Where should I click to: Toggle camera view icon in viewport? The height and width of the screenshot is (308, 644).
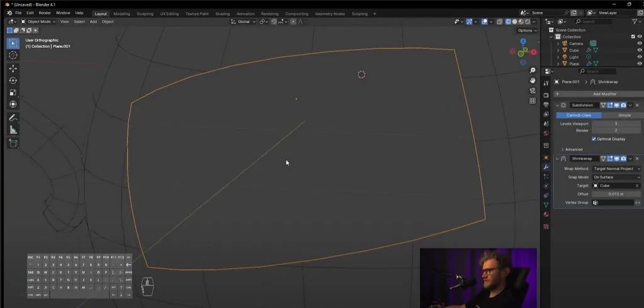pos(533,91)
